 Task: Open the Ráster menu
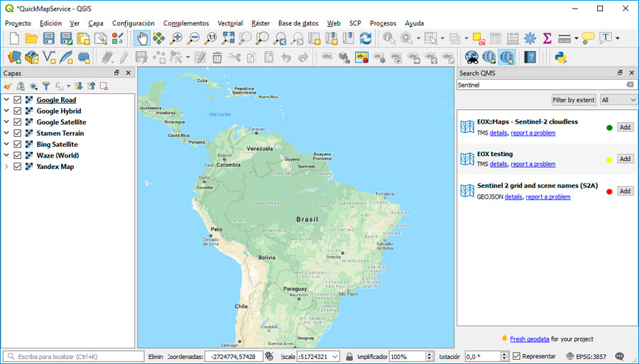pos(261,23)
